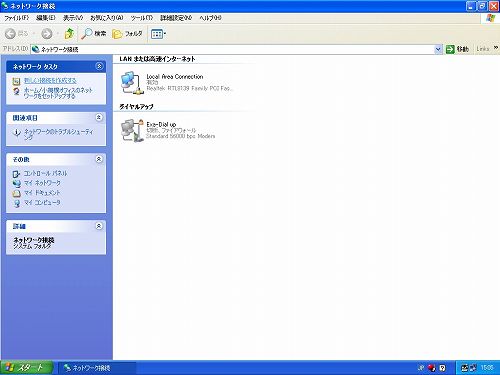Select the Exa-Dial up name text
Viewport: 500px width, 375px height.
161,124
